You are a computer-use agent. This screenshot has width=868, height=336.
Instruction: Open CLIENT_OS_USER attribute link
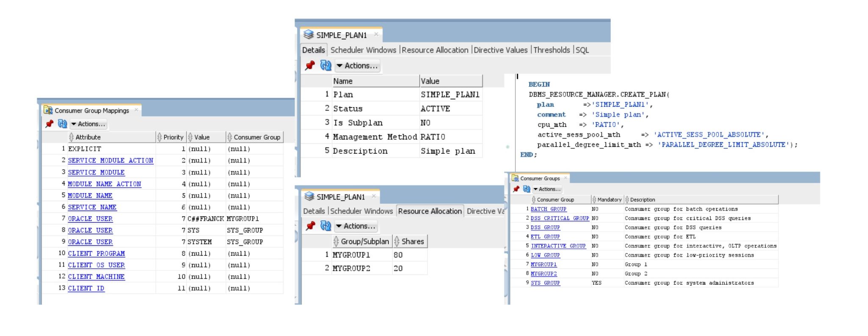(96, 265)
